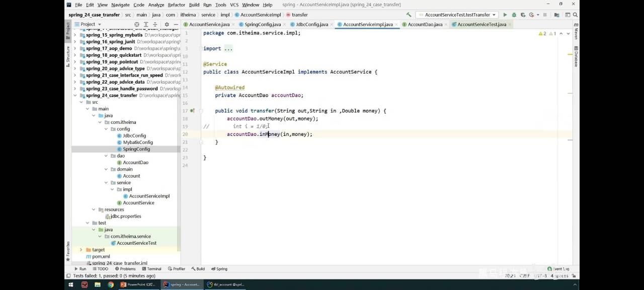Open the Project view mode dropdown
This screenshot has width=644, height=290.
point(88,24)
